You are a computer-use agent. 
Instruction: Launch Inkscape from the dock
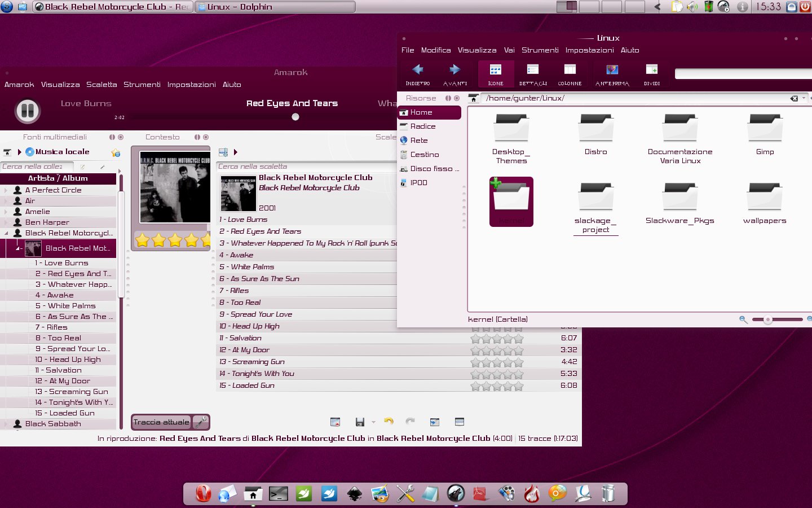click(x=355, y=494)
